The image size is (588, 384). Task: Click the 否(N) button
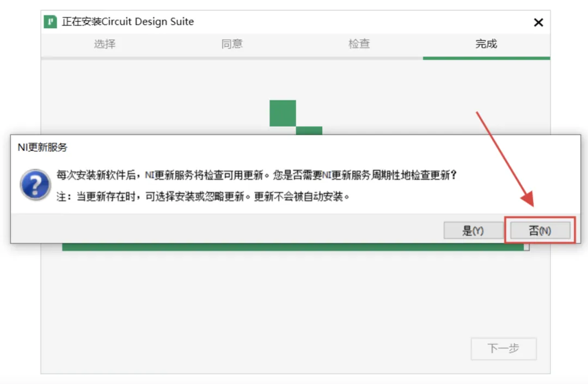pos(540,230)
